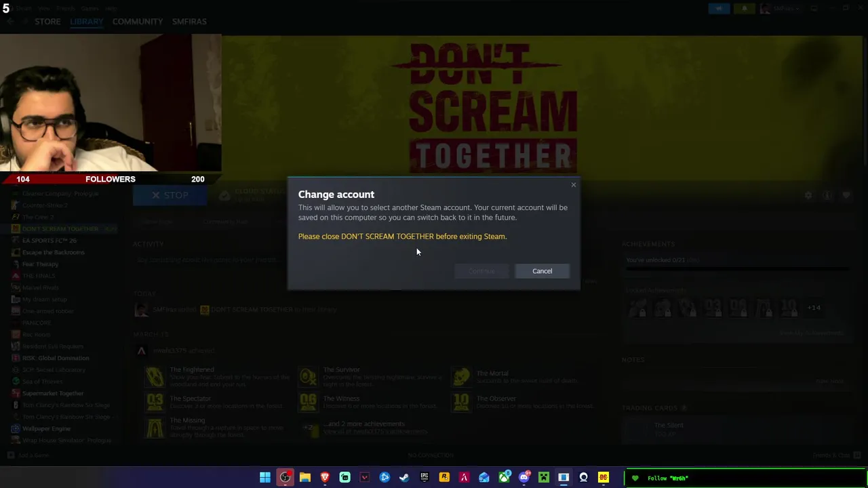The width and height of the screenshot is (868, 488).
Task: Open Xbox app from taskbar
Action: pyautogui.click(x=504, y=478)
